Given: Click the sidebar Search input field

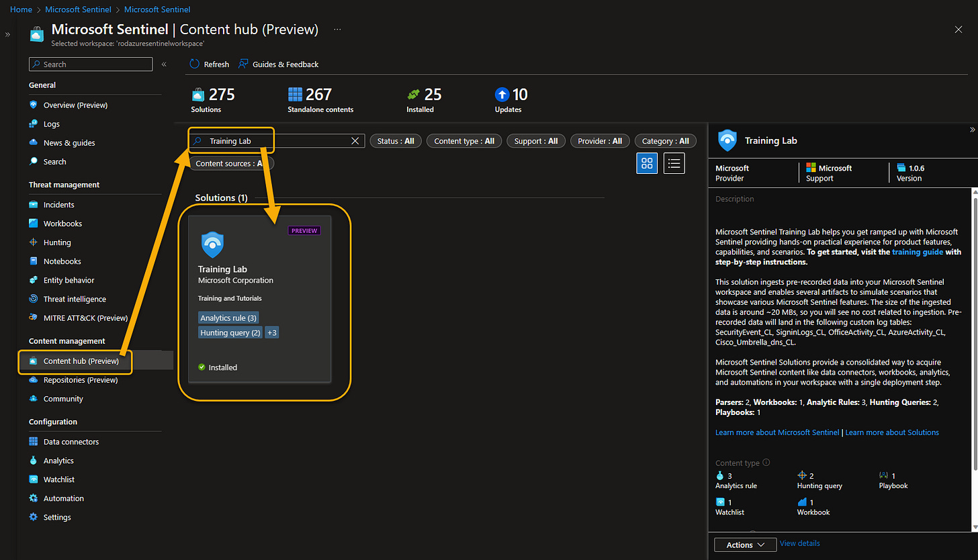Looking at the screenshot, I should click(x=91, y=64).
